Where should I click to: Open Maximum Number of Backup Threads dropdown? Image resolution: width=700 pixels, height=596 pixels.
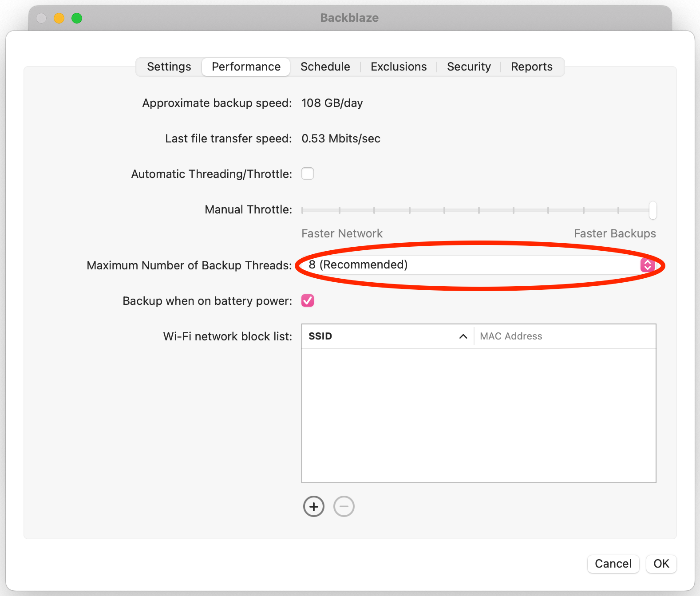click(x=479, y=265)
